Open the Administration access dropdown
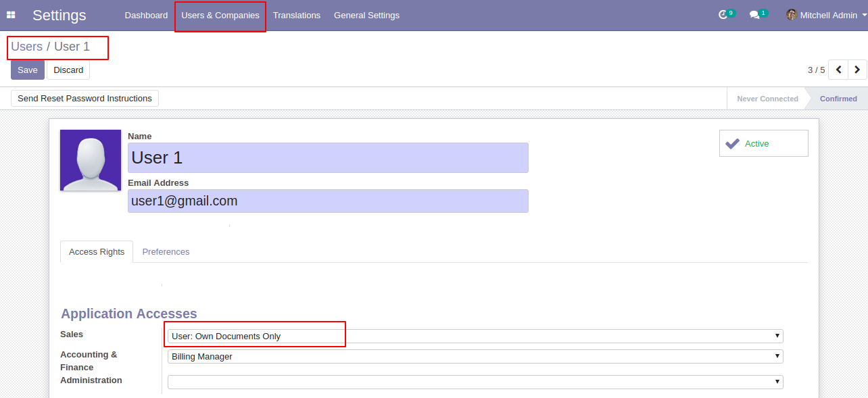868x398 pixels. [x=475, y=382]
